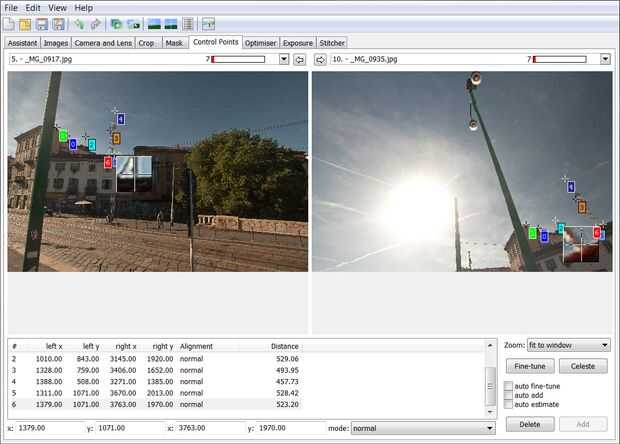This screenshot has height=444, width=620.
Task: Select orange control point 3 in left image
Action: coord(116,139)
